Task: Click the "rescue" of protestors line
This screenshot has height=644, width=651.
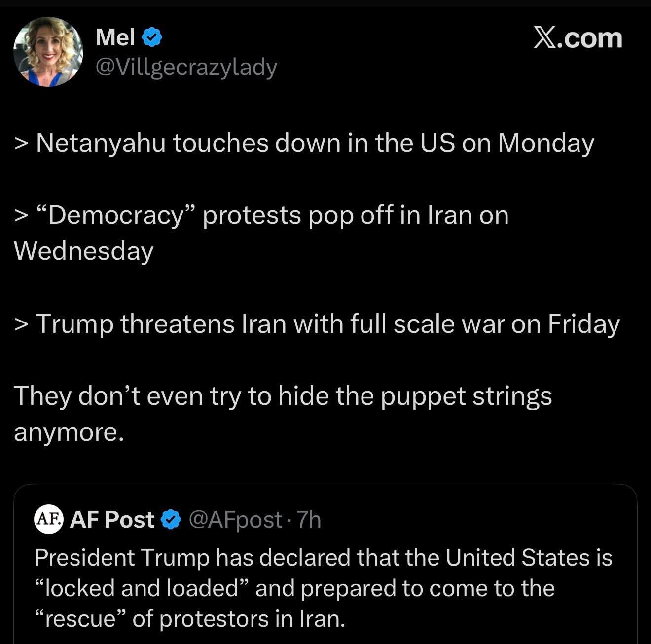Action: click(190, 619)
